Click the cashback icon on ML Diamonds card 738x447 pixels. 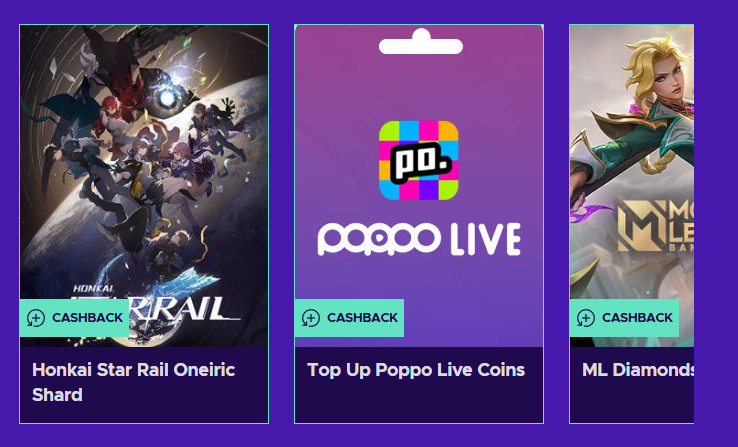click(586, 318)
